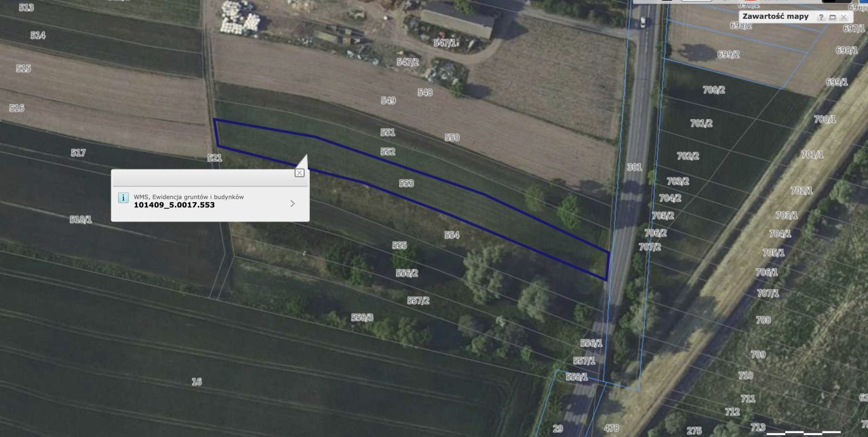This screenshot has height=437, width=868.
Task: Open help for the Zawartość mapy panel
Action: click(x=821, y=17)
